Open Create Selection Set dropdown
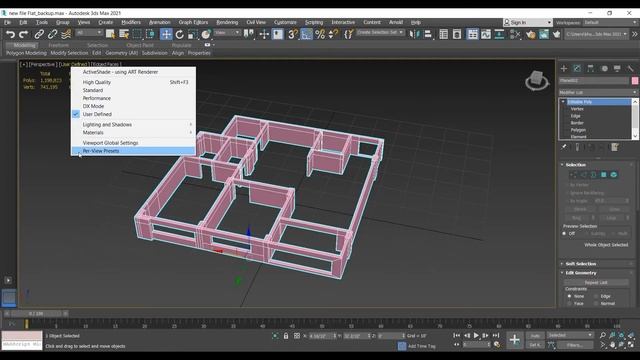 click(380, 32)
